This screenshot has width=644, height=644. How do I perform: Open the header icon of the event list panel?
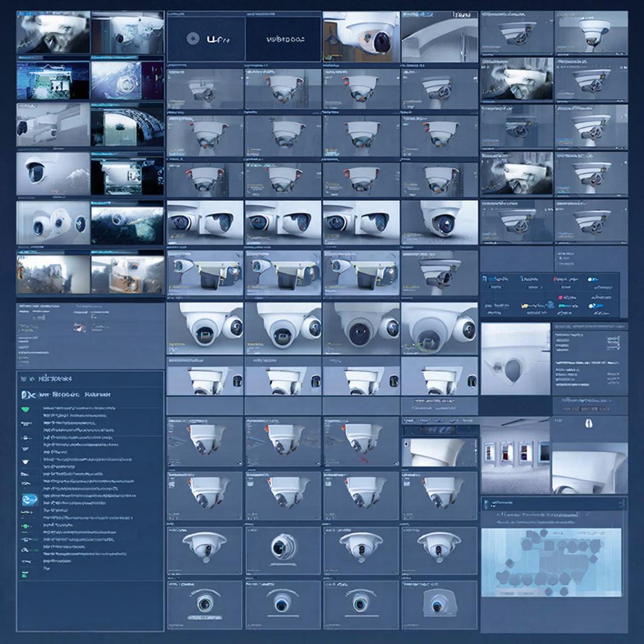coord(29,395)
